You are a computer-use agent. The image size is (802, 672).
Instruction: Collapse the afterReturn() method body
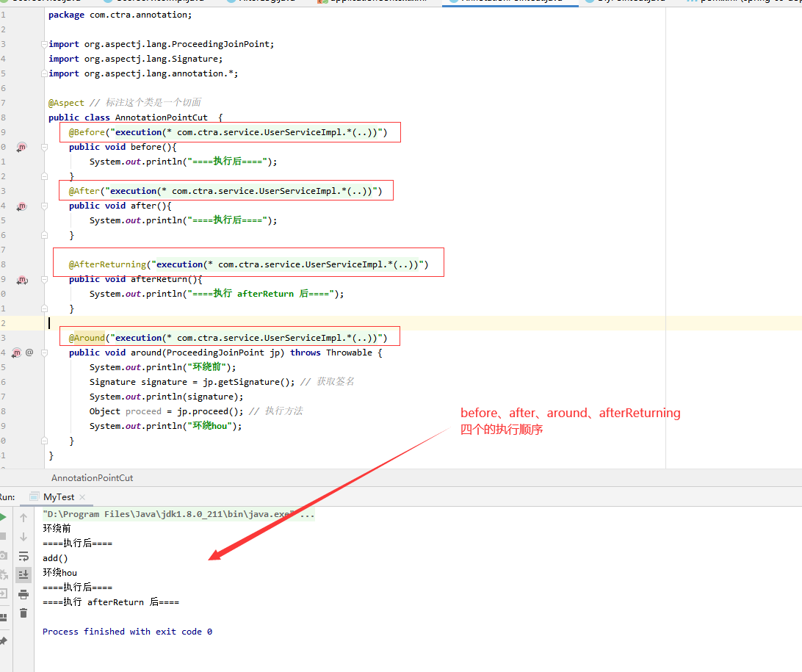click(x=45, y=280)
